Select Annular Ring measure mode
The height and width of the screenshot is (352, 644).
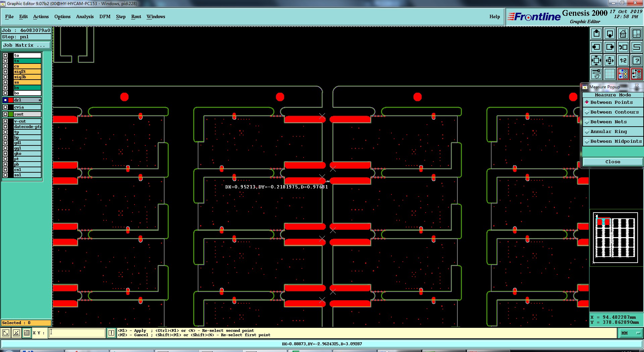tap(613, 132)
